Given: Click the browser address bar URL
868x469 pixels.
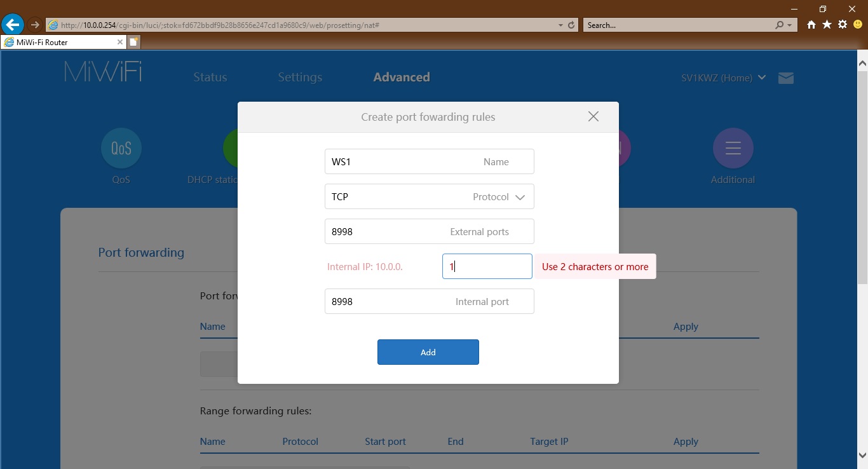Looking at the screenshot, I should (x=302, y=25).
